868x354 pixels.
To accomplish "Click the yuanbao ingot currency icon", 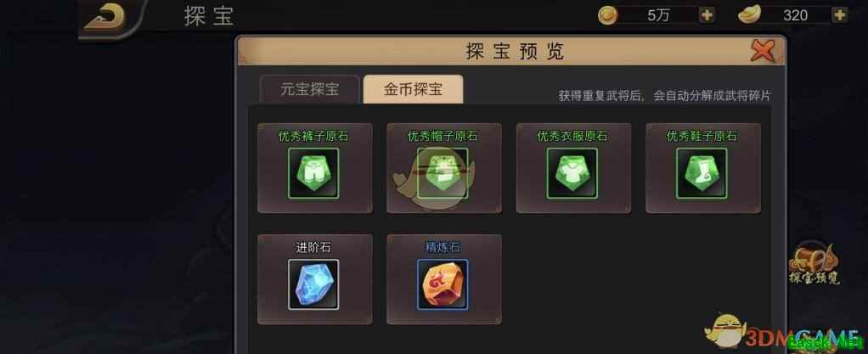I will (749, 15).
